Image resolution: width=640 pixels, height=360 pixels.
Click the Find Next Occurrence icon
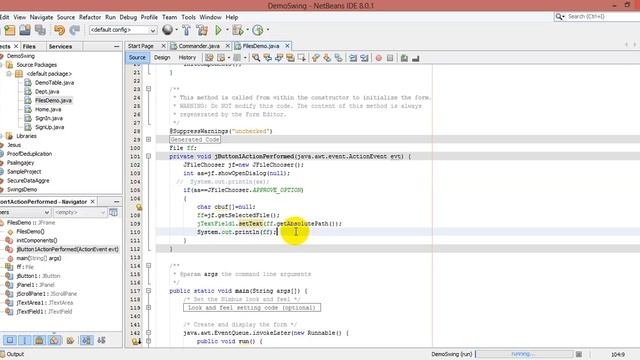(x=279, y=58)
